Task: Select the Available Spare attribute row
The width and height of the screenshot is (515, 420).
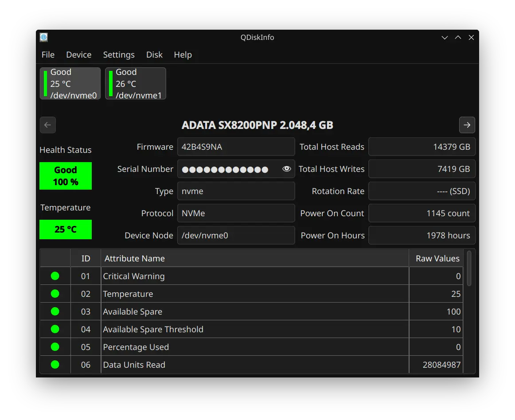Action: pos(252,311)
